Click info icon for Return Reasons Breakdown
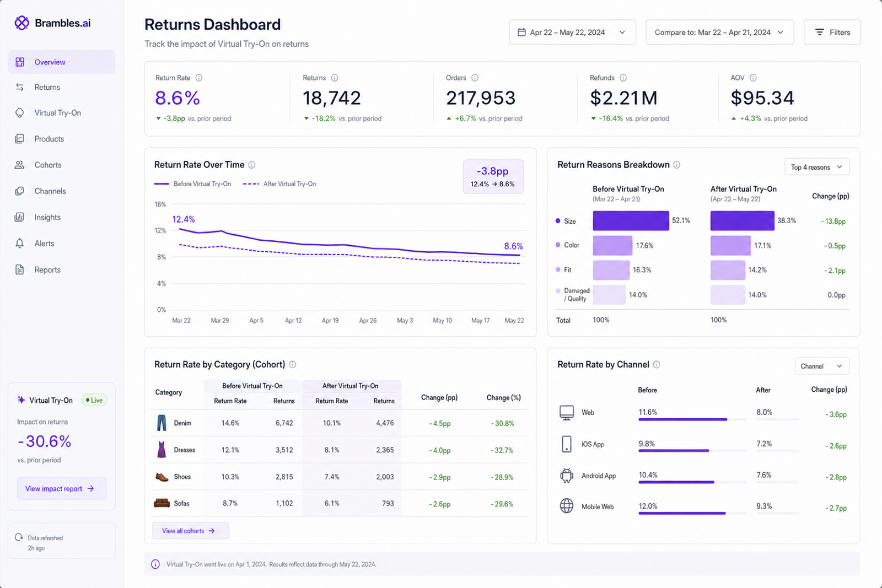Image resolution: width=882 pixels, height=588 pixels. click(677, 165)
